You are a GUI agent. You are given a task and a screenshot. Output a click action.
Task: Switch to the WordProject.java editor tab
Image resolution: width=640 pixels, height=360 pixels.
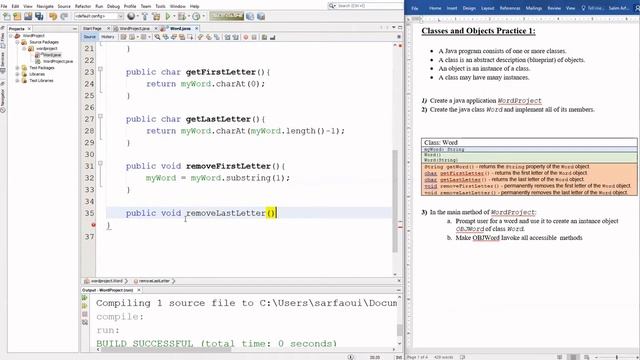point(134,29)
